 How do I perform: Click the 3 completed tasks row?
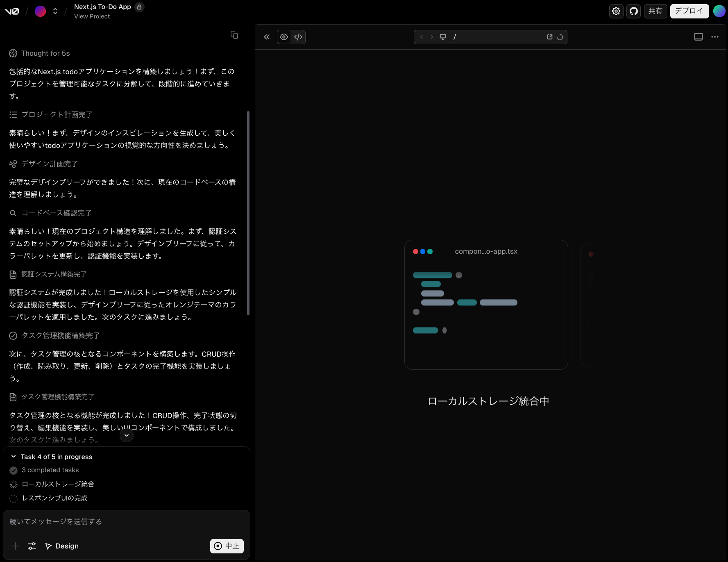(44, 470)
